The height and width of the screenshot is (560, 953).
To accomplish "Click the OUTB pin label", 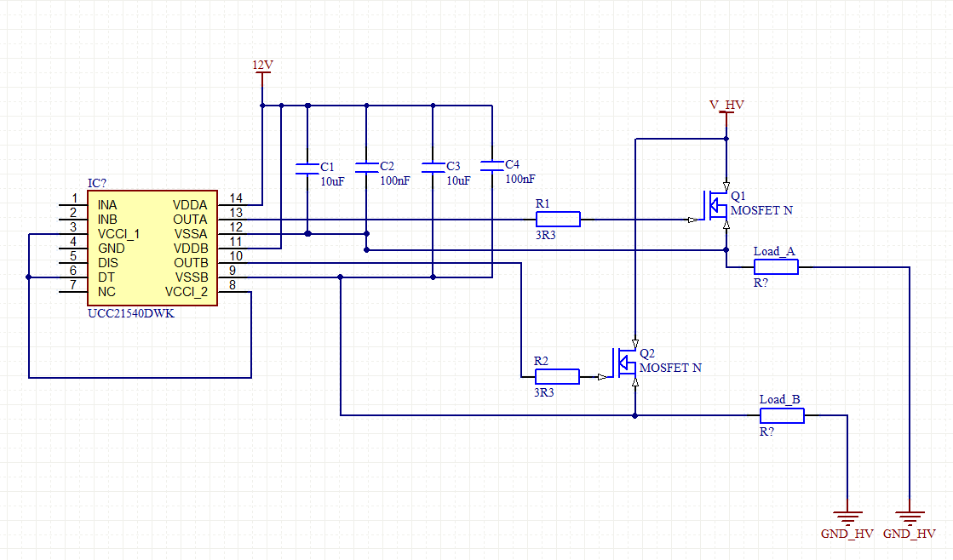I will point(191,263).
